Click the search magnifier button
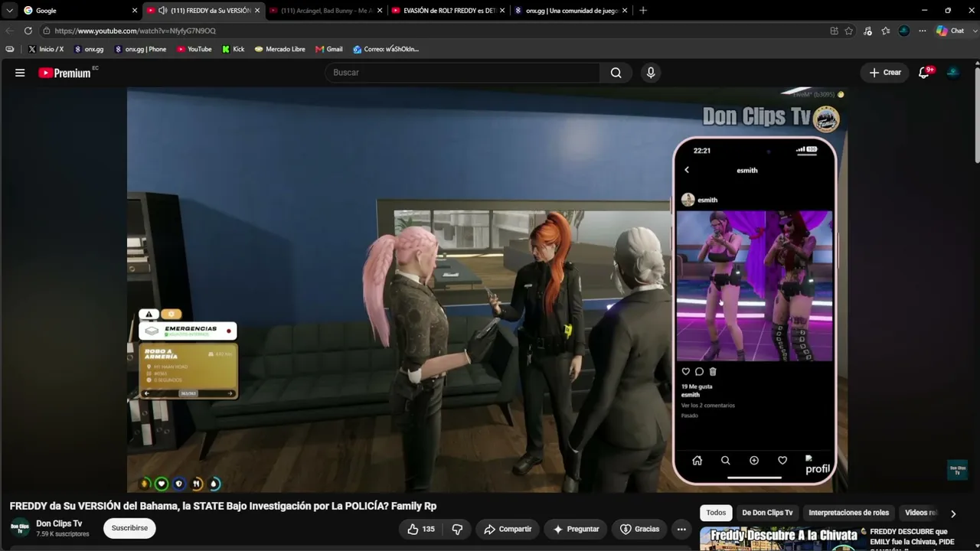 (x=616, y=73)
